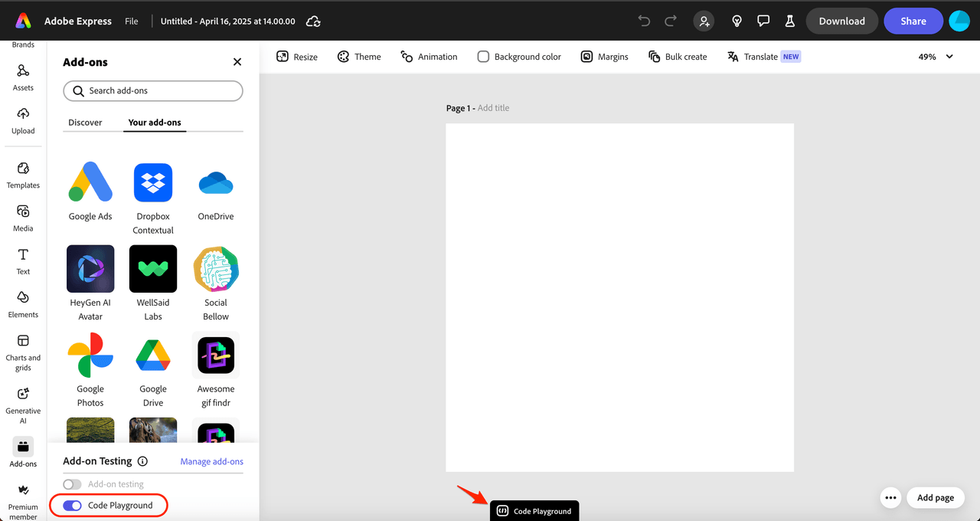This screenshot has height=521, width=980.
Task: Open the Code Playground bottom button
Action: 534,511
